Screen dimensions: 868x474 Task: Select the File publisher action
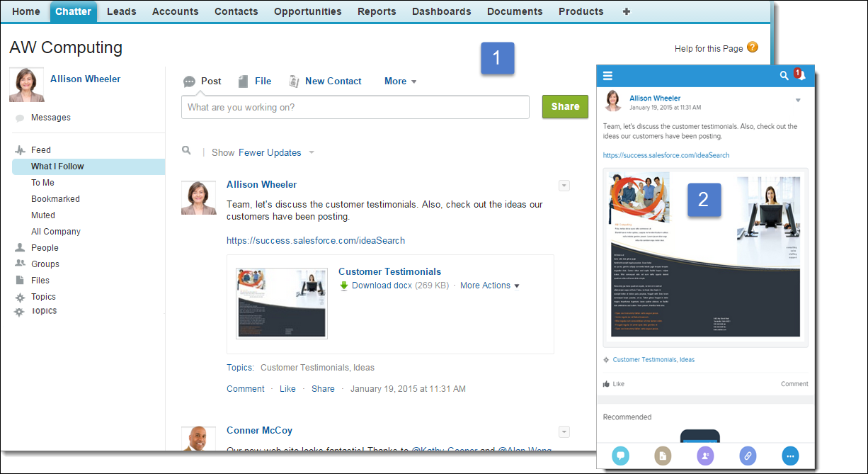coord(255,81)
